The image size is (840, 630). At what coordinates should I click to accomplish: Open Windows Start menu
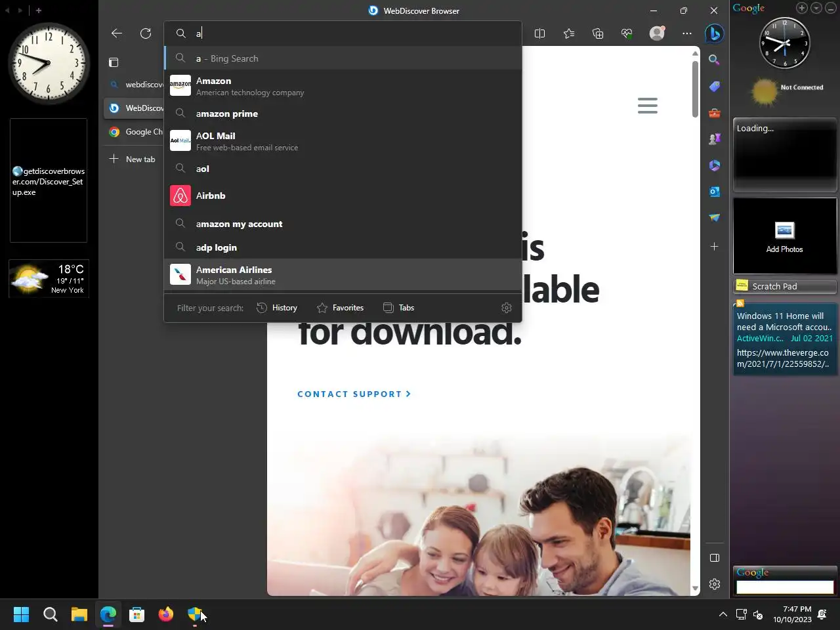pyautogui.click(x=21, y=614)
